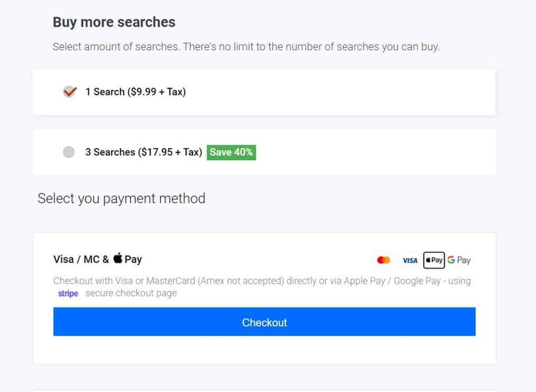Click the Apple logo in payment title
536x392 pixels.
(x=118, y=258)
